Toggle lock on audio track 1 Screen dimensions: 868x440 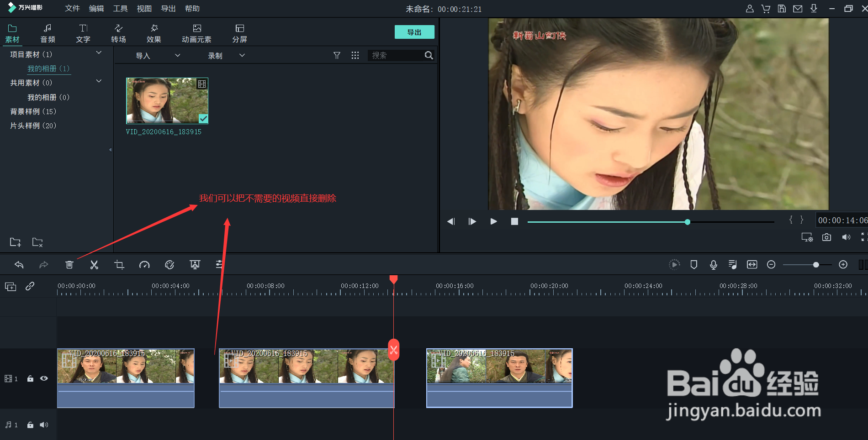tap(30, 425)
